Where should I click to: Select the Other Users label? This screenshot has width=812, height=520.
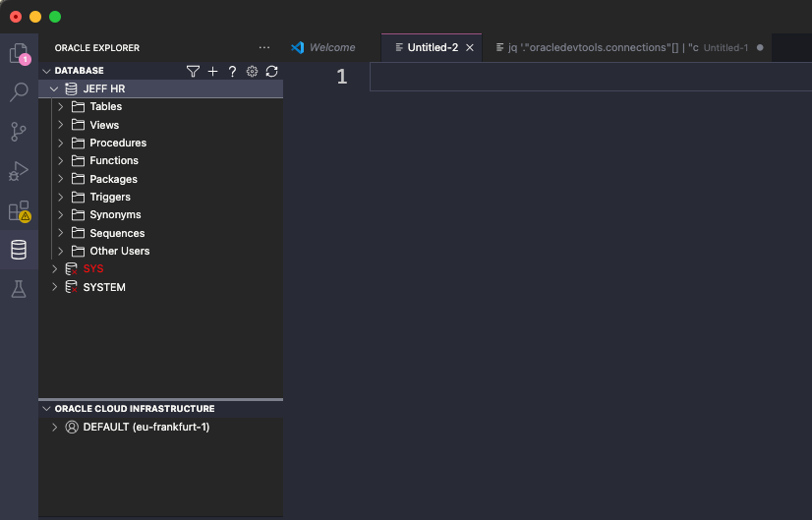pyautogui.click(x=120, y=251)
